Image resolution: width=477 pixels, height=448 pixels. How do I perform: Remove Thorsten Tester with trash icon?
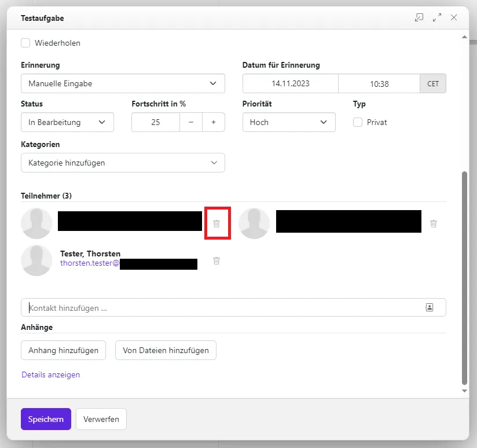(217, 260)
